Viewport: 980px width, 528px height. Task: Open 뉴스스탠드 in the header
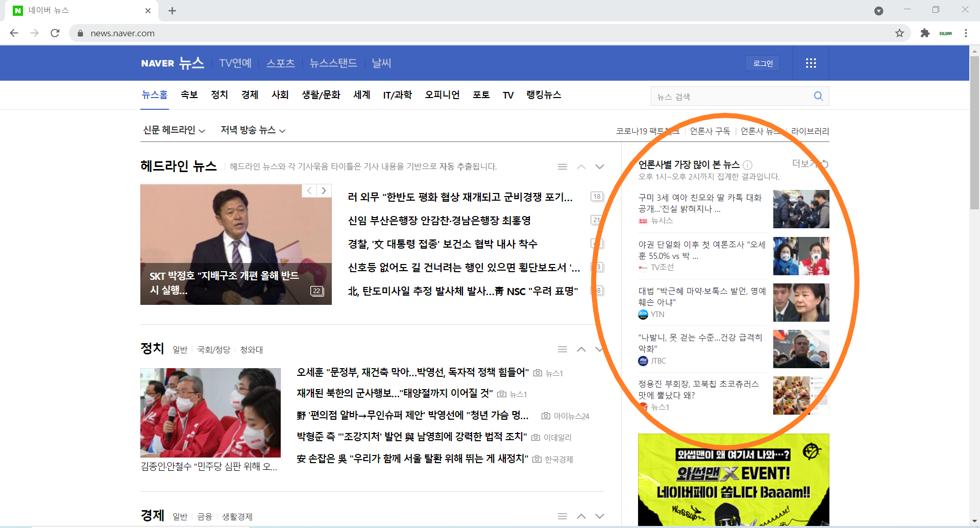click(x=333, y=63)
